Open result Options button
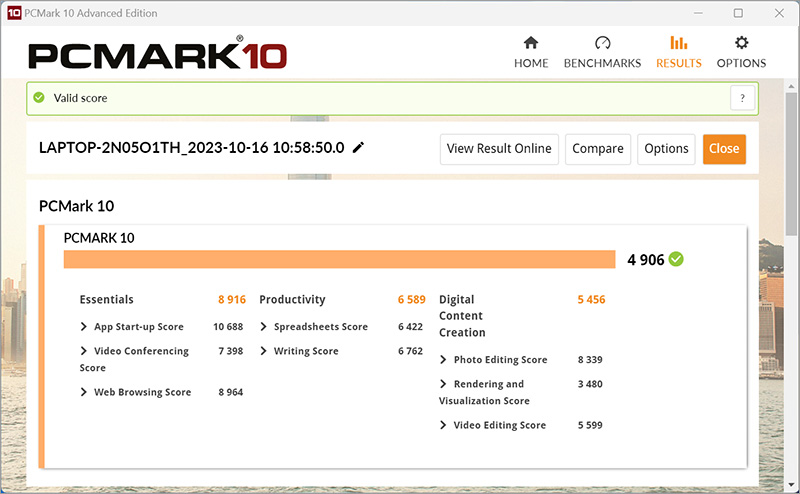This screenshot has height=494, width=800. coord(666,149)
